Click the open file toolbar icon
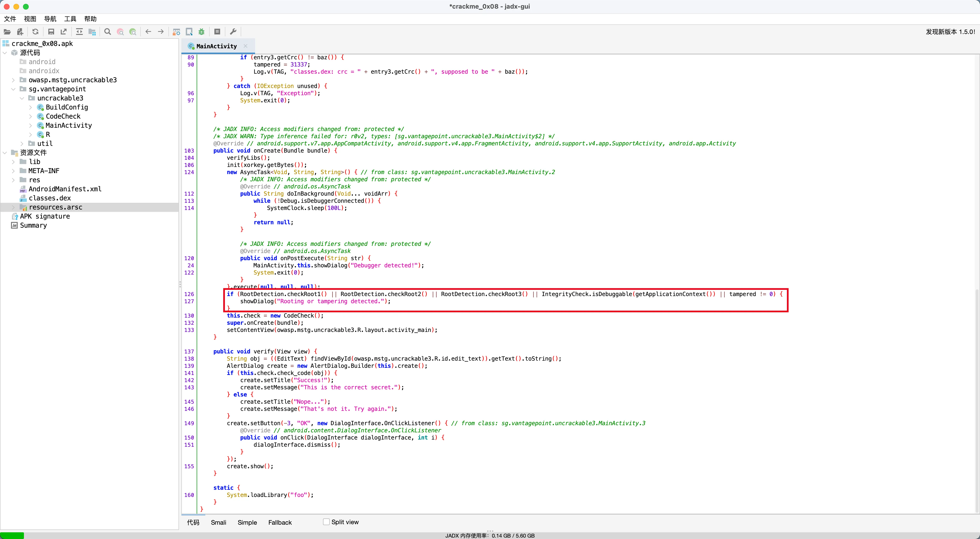The image size is (980, 539). (7, 32)
